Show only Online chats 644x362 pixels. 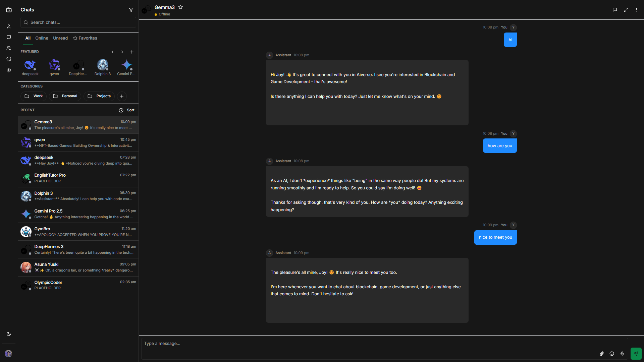click(42, 38)
